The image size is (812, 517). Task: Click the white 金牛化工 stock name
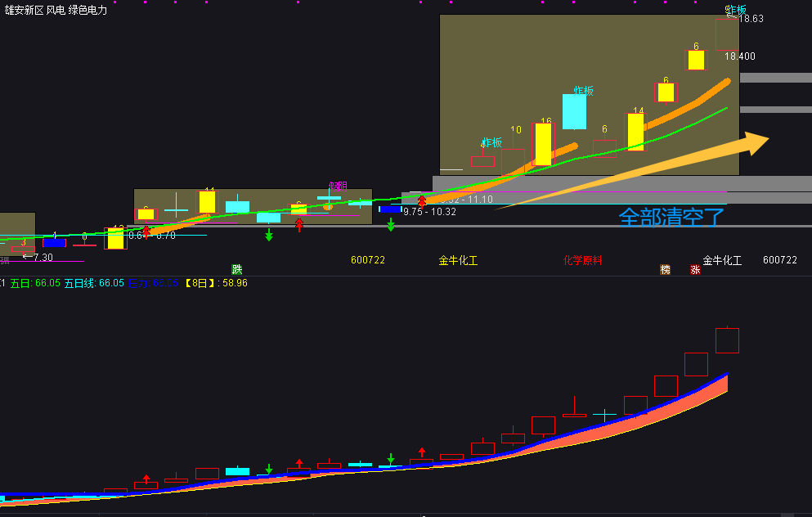pyautogui.click(x=722, y=260)
